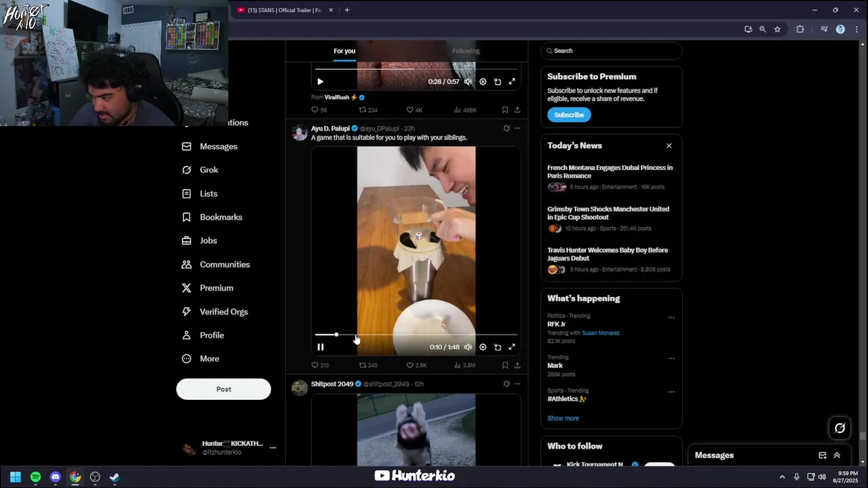Open a new browser tab
Image resolution: width=868 pixels, height=488 pixels.
tap(347, 10)
